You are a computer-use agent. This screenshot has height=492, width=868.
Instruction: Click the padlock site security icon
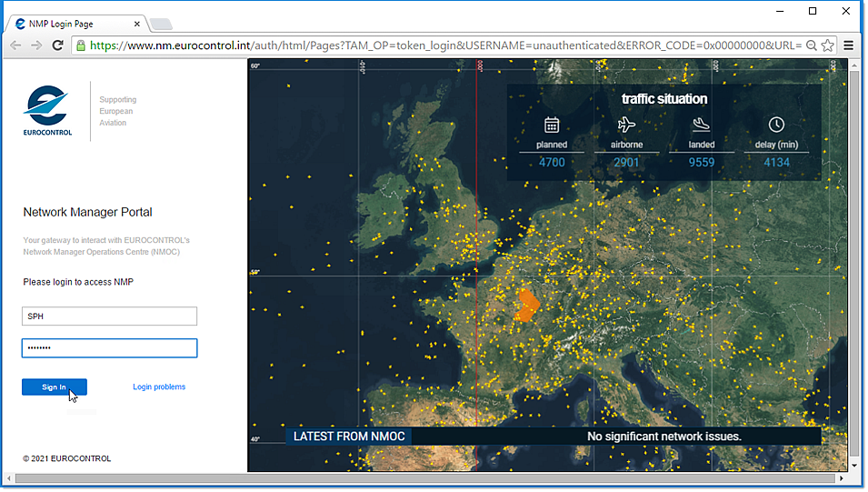point(81,45)
